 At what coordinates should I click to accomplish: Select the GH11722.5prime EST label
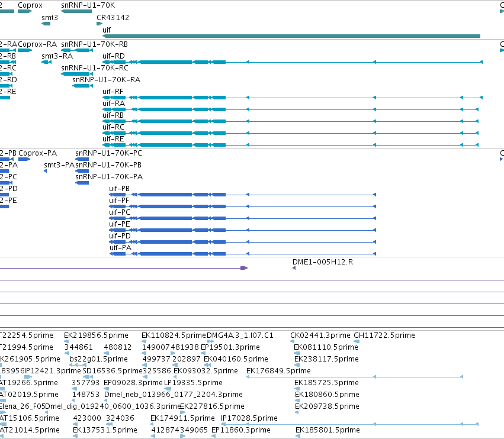[x=384, y=335]
